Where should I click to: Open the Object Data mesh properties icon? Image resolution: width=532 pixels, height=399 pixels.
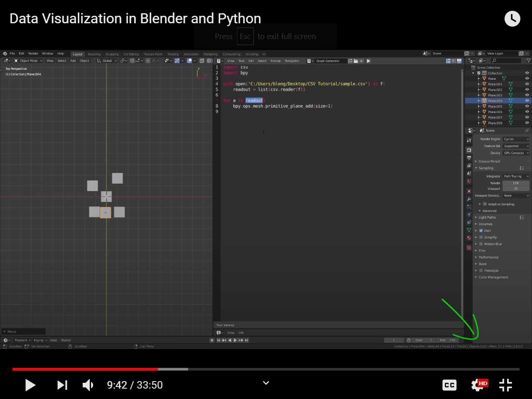tap(469, 230)
